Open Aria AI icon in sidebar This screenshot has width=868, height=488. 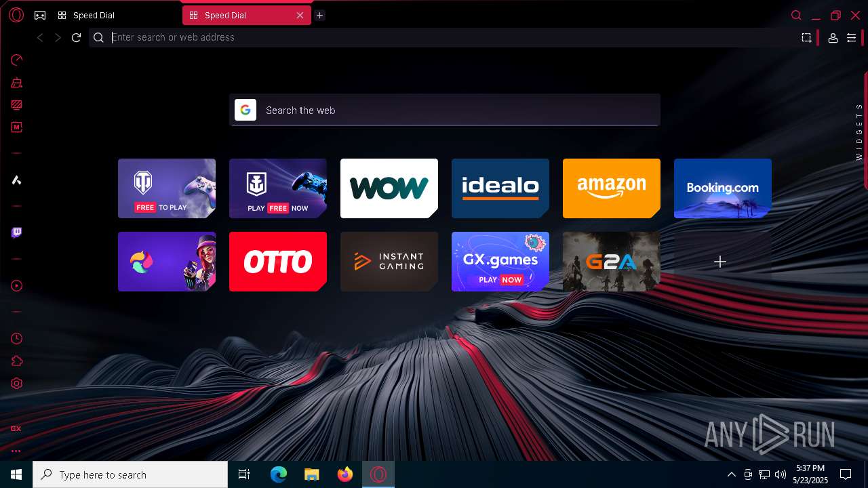(16, 180)
